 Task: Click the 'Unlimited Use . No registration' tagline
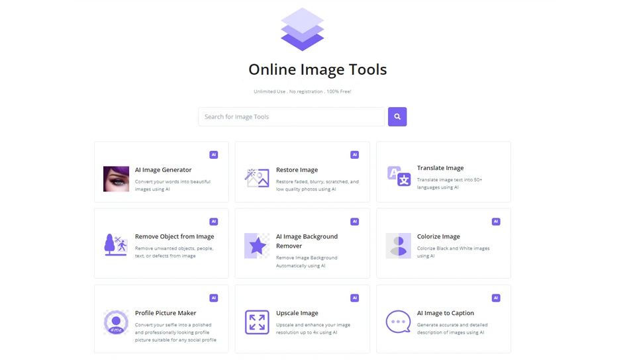302,91
